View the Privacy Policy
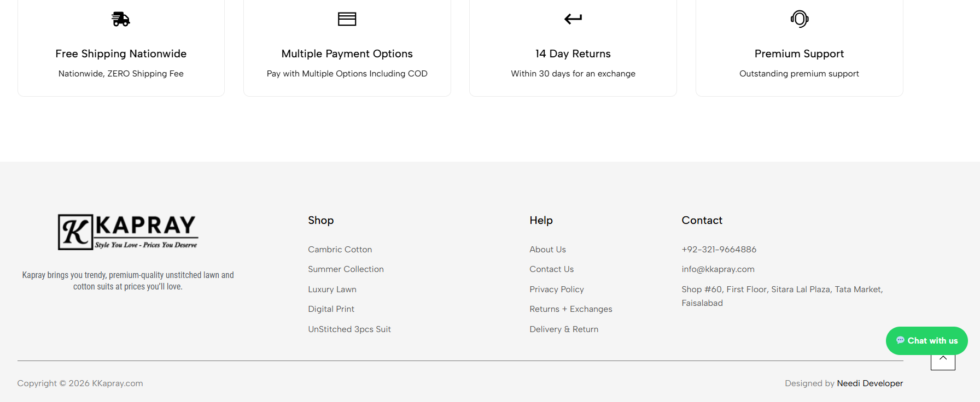 pos(556,289)
